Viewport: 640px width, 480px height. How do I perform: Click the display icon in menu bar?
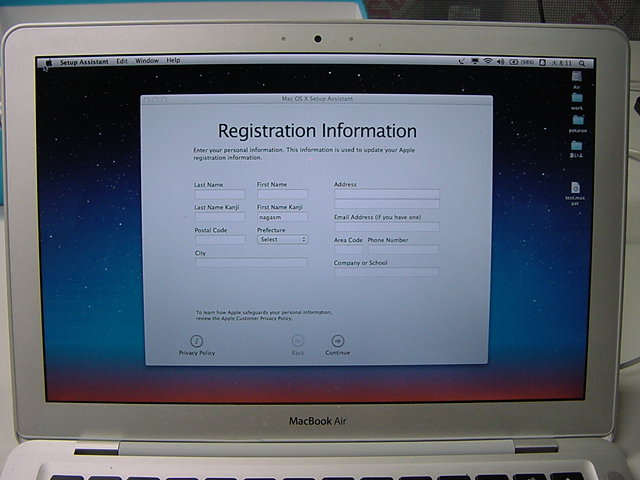point(475,61)
